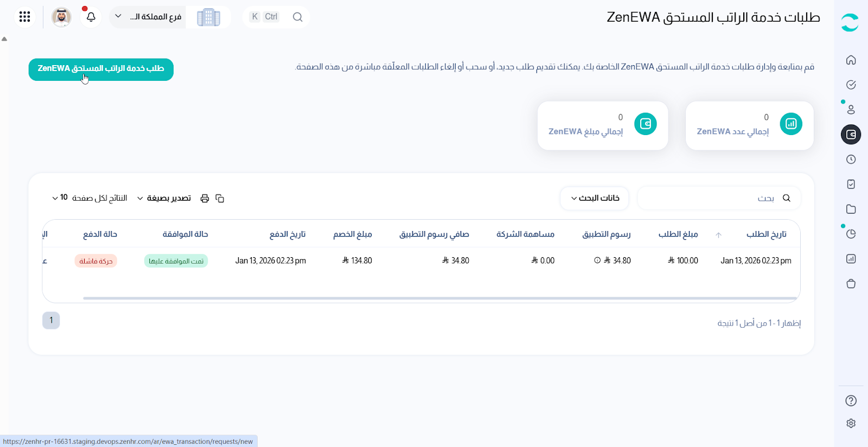Click the حالة الموافقة column header

click(x=186, y=234)
